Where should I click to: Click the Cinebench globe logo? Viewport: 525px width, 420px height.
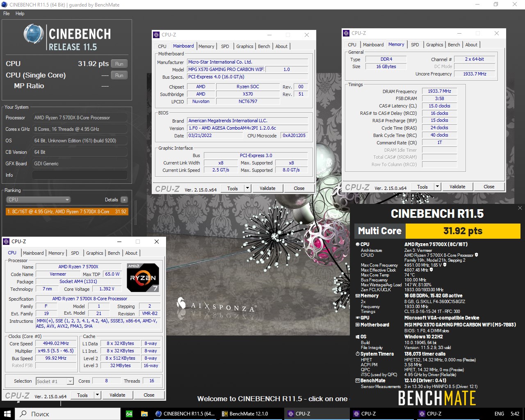tap(33, 34)
